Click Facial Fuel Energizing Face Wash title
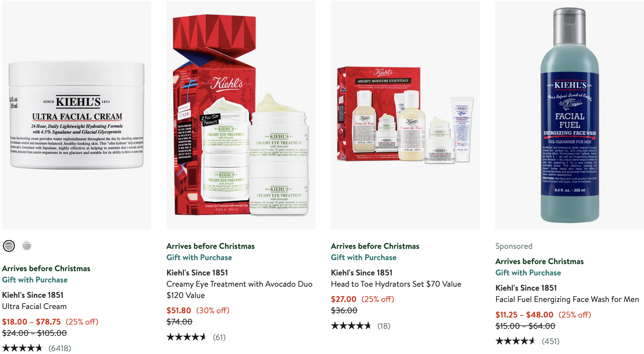 pos(567,299)
